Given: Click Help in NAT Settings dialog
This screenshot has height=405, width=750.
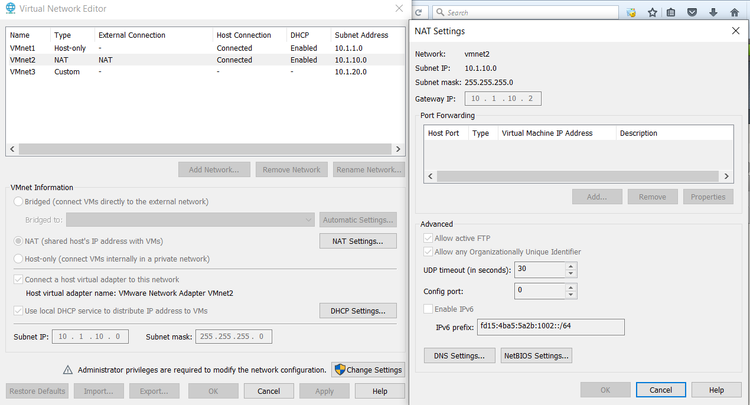Looking at the screenshot, I should [716, 390].
